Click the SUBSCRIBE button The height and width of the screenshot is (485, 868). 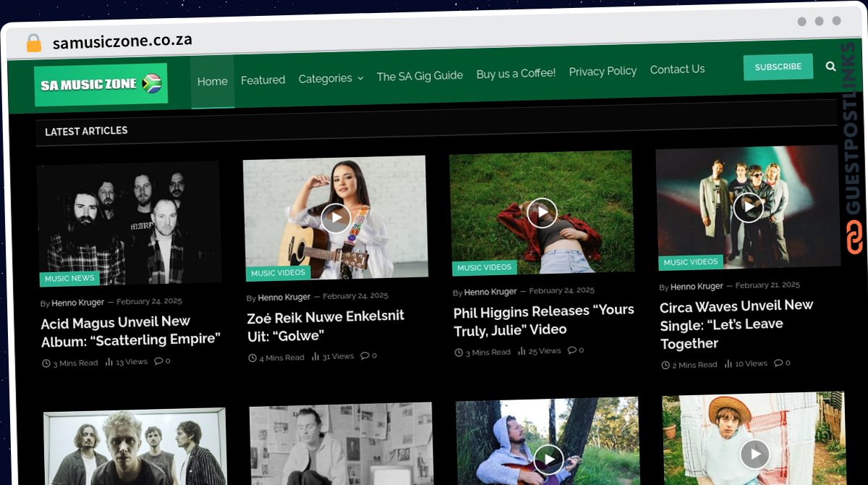778,66
